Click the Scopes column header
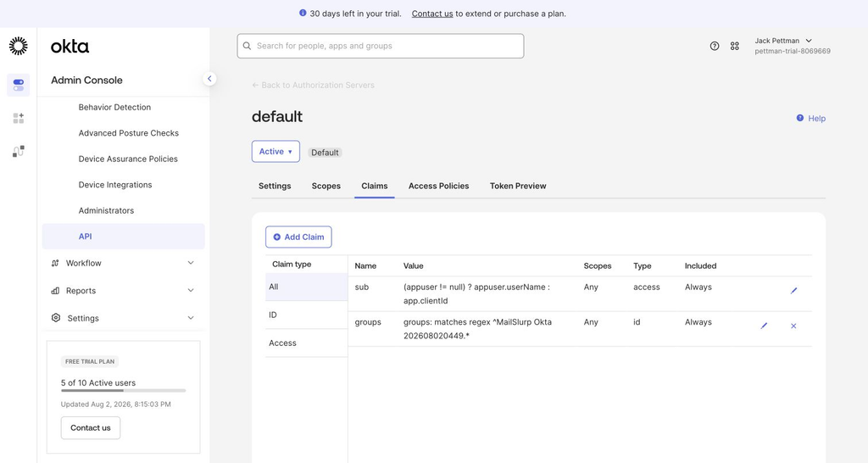Screen dimensions: 868x463 tap(598, 265)
